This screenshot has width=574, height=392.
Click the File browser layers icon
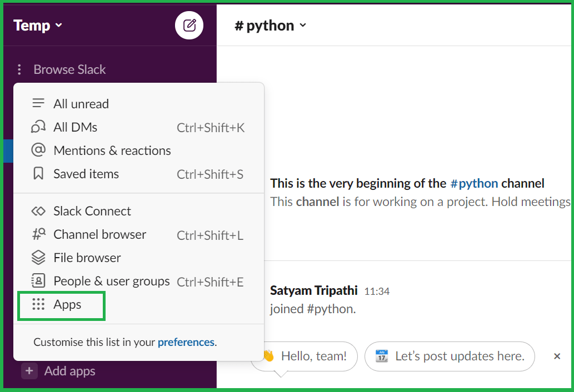click(x=38, y=258)
